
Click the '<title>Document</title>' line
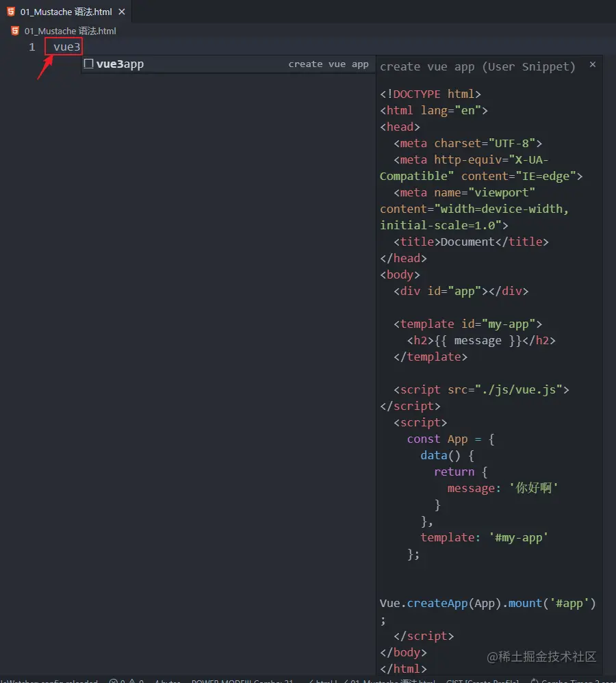coord(472,242)
